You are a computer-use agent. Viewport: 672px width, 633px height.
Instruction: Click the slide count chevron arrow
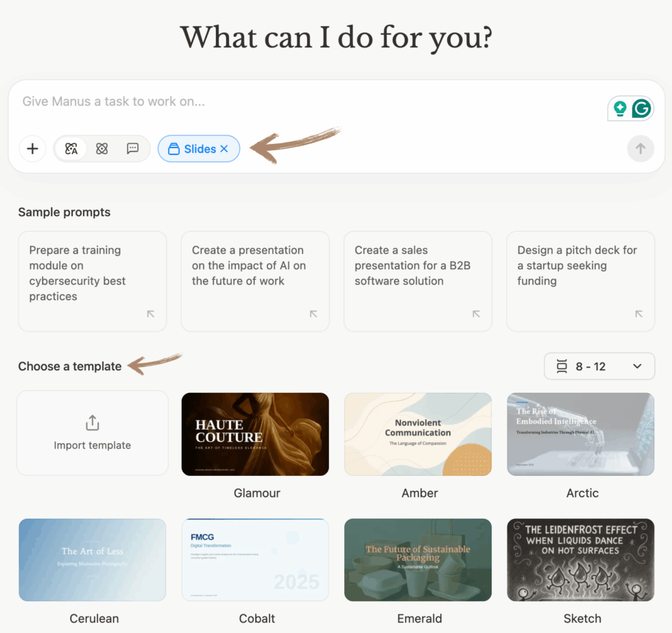(x=637, y=366)
